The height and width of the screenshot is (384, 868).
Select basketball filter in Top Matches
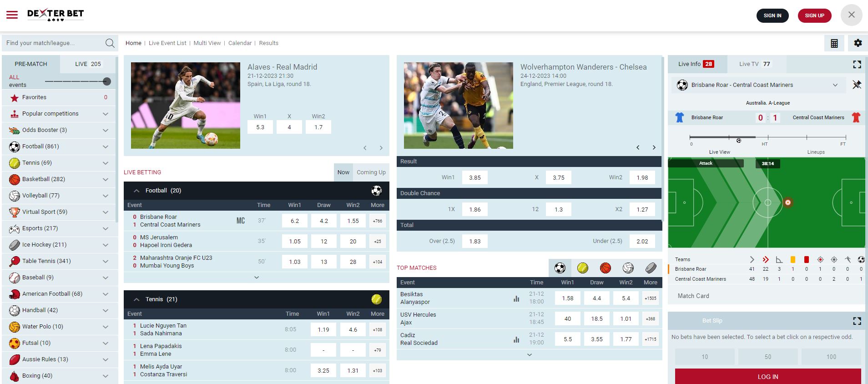coord(605,268)
